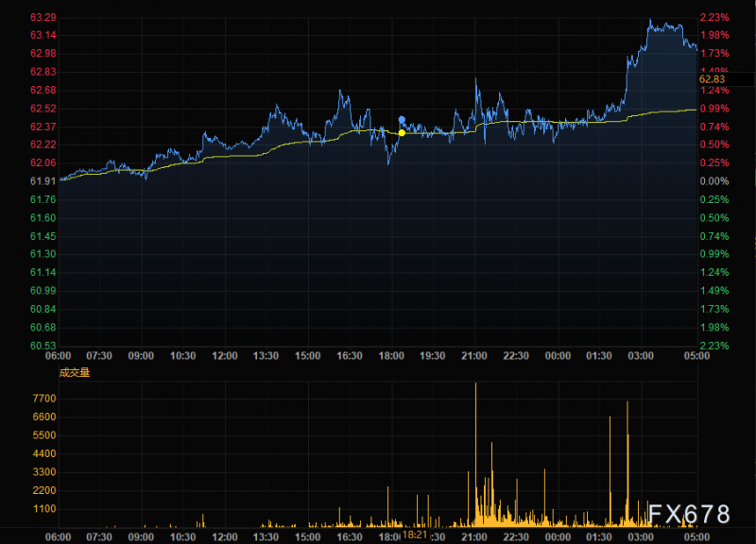
Task: Click the tallest volume bar at 21:00
Action: point(475,454)
